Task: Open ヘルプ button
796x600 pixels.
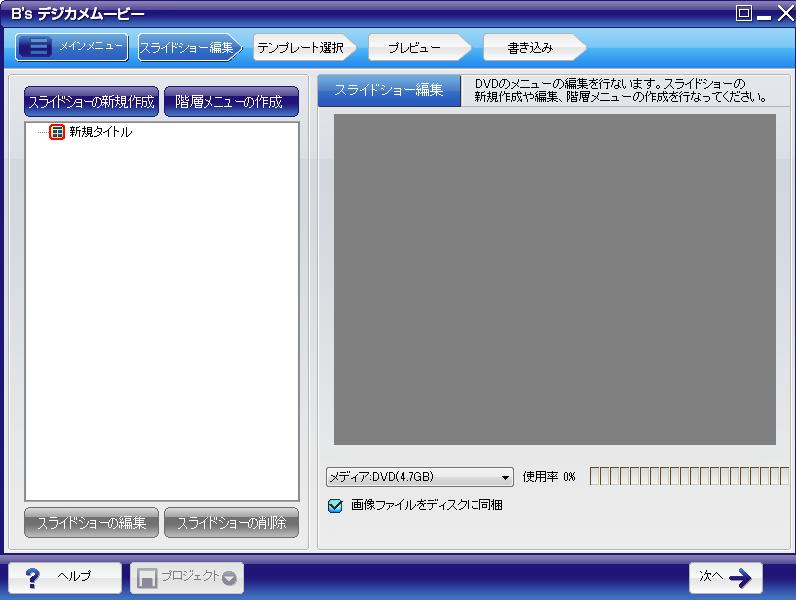Action: coord(65,578)
